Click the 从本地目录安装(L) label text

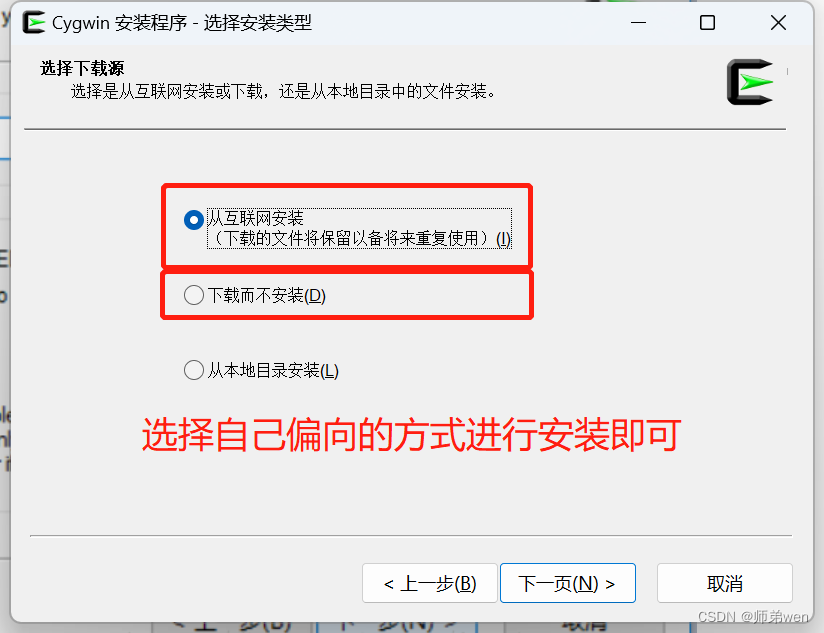(x=273, y=371)
